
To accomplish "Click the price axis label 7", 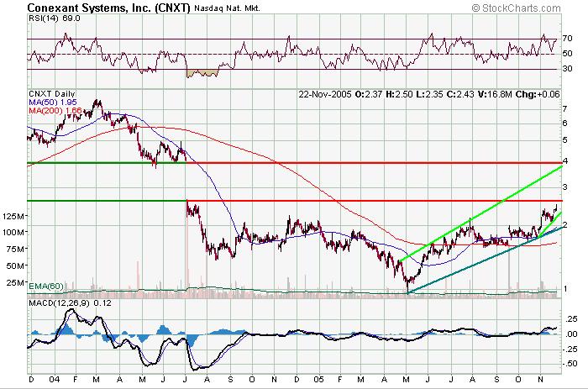I will point(564,109).
